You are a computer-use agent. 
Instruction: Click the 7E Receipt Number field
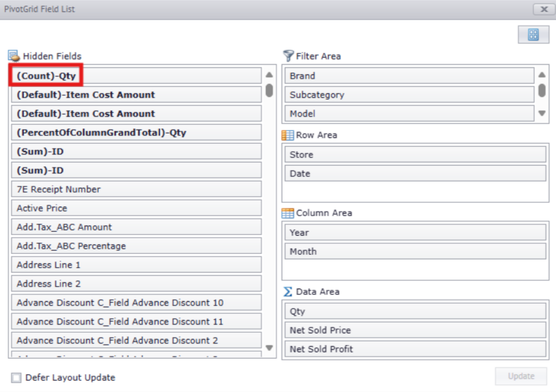click(136, 189)
